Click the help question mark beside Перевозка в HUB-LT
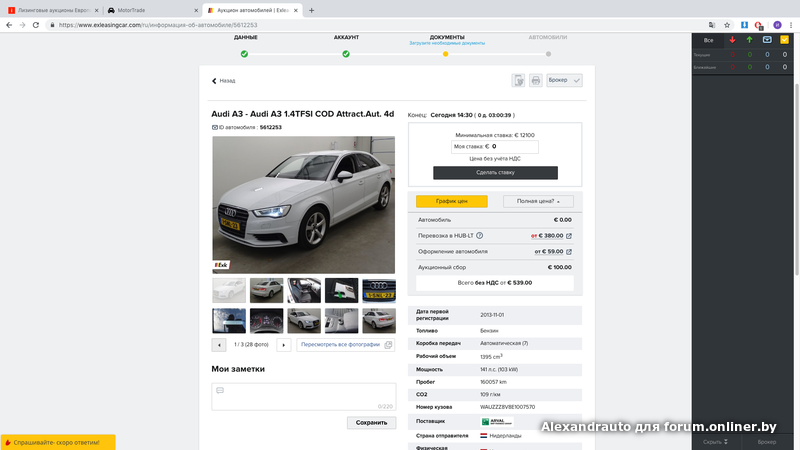 (480, 236)
